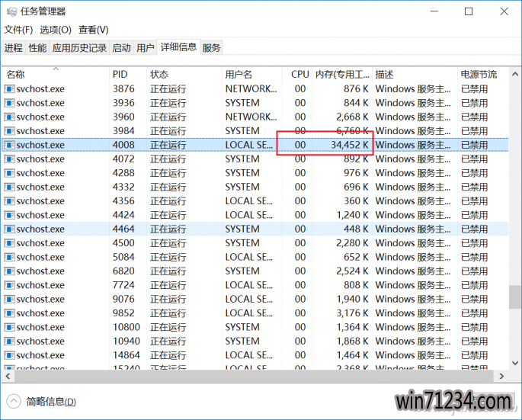Click process icon for svchost PID 4424

pyautogui.click(x=9, y=215)
